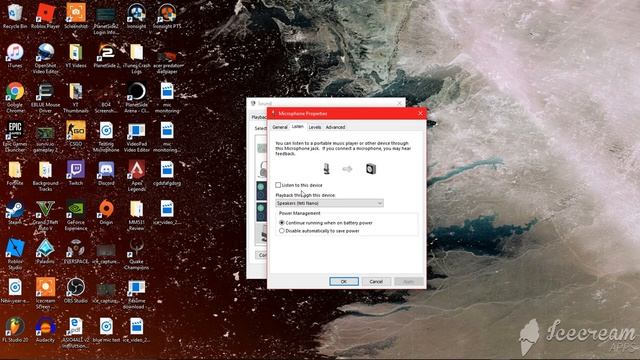640x360 pixels.
Task: Open Audacity from the desktop
Action: (45, 330)
